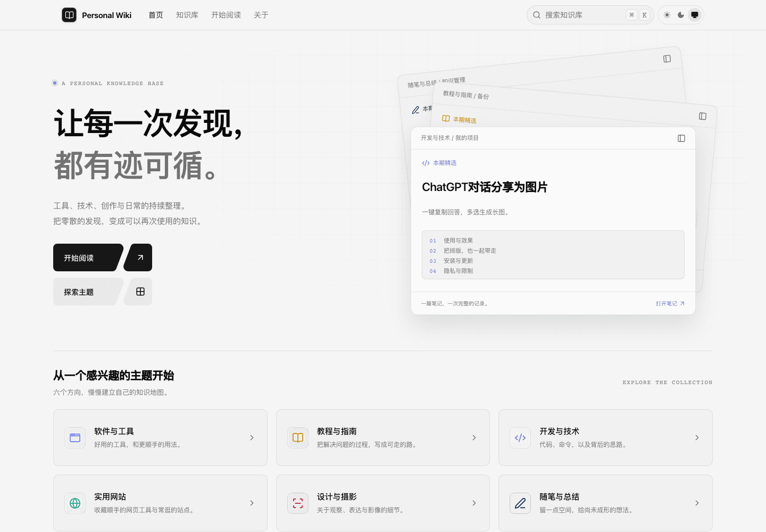Click the globe icon on the 实用网站 card
Screen dimensions: 766x532
coord(75,503)
